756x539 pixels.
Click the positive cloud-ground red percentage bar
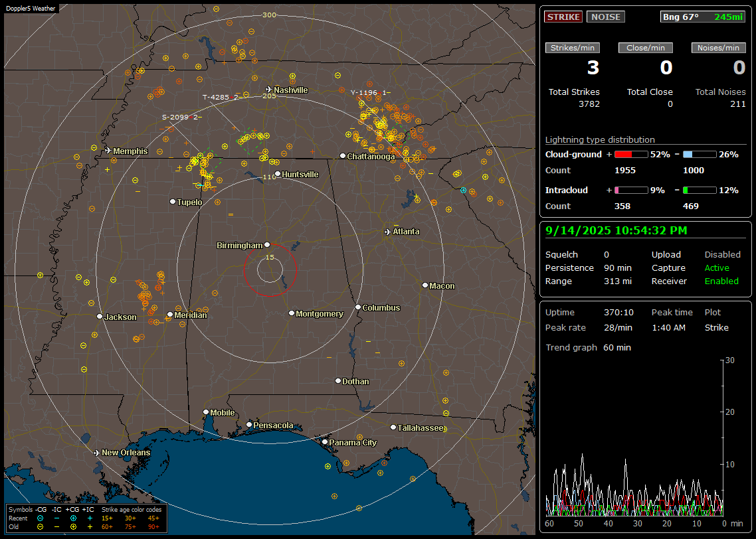coord(631,155)
